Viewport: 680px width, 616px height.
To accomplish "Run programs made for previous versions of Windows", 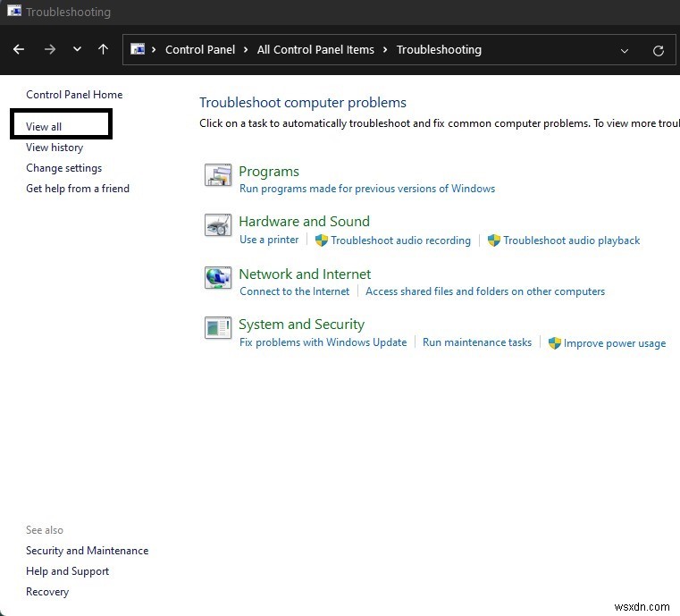I will pyautogui.click(x=367, y=189).
